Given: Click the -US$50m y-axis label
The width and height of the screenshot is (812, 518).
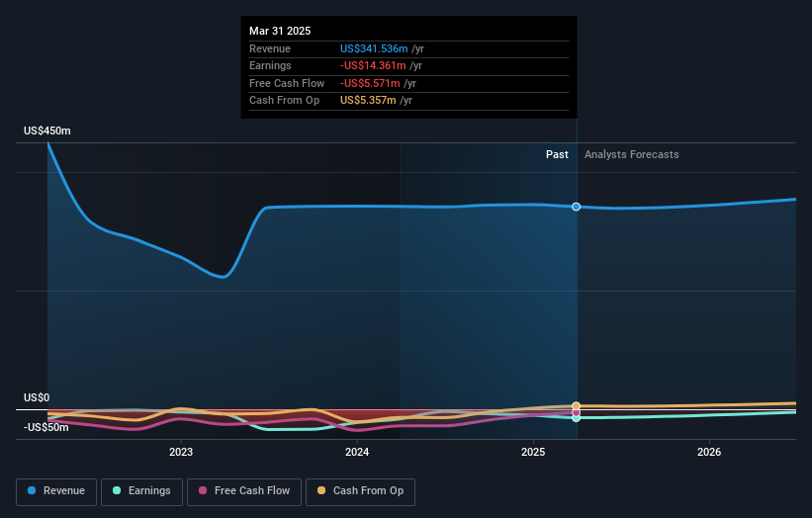Looking at the screenshot, I should [46, 427].
